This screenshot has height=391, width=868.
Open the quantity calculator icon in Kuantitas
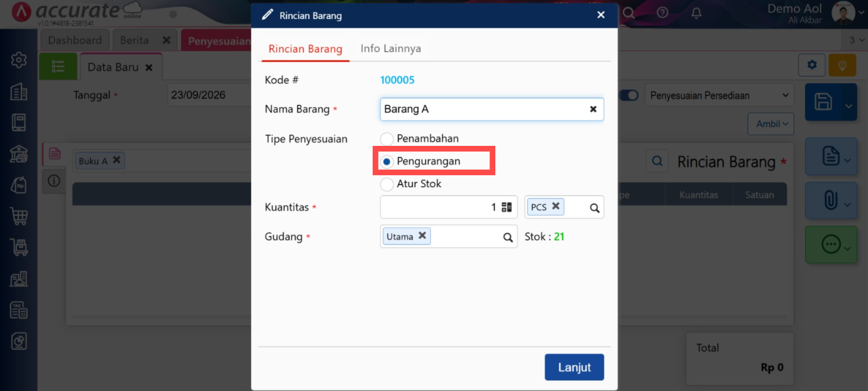tap(507, 207)
